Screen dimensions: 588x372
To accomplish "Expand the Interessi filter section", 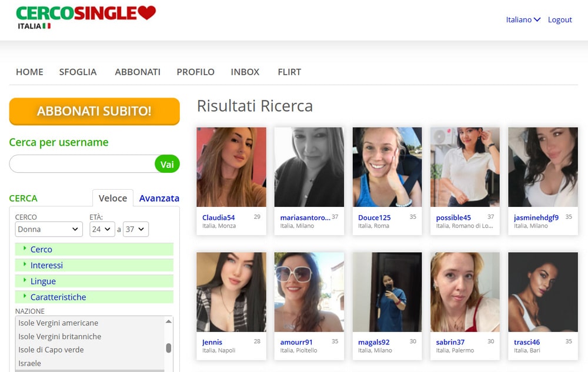I will tap(94, 265).
